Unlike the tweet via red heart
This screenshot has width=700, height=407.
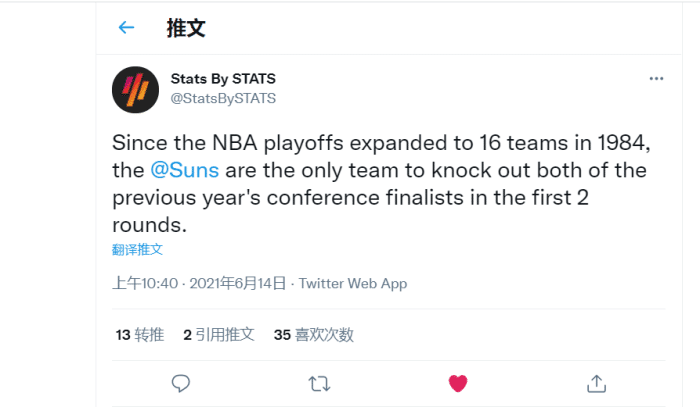458,383
